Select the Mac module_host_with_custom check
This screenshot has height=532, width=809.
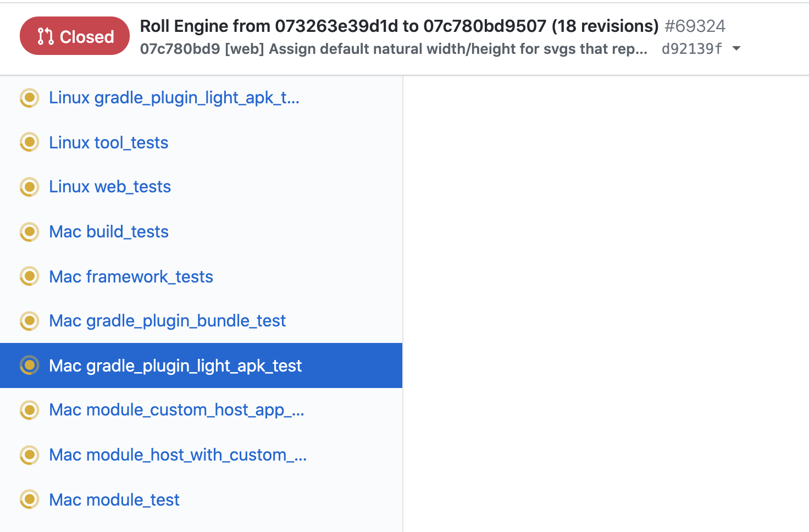tap(178, 455)
